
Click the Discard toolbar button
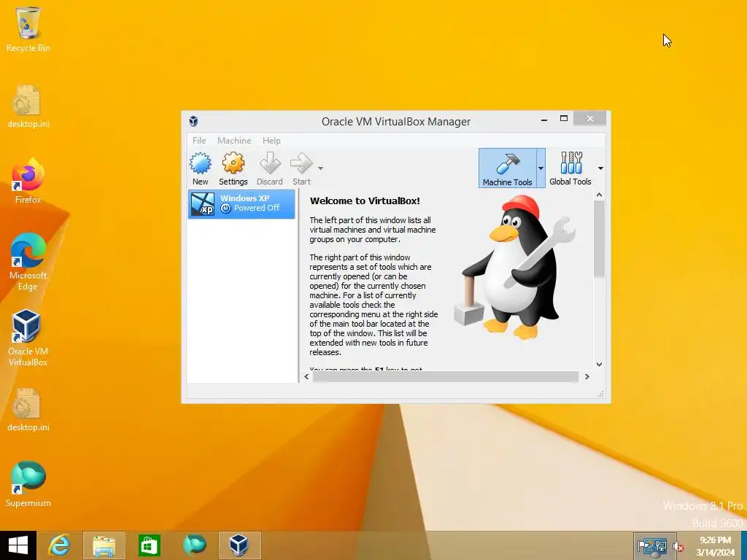(x=270, y=169)
